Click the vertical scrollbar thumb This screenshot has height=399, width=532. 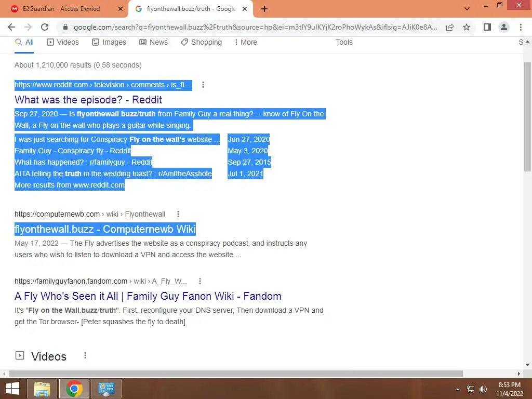point(527,116)
